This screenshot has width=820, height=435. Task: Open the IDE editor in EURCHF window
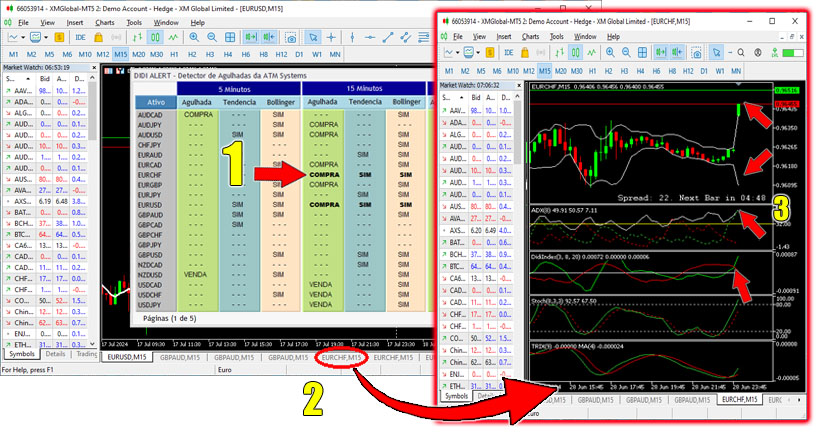coord(508,52)
